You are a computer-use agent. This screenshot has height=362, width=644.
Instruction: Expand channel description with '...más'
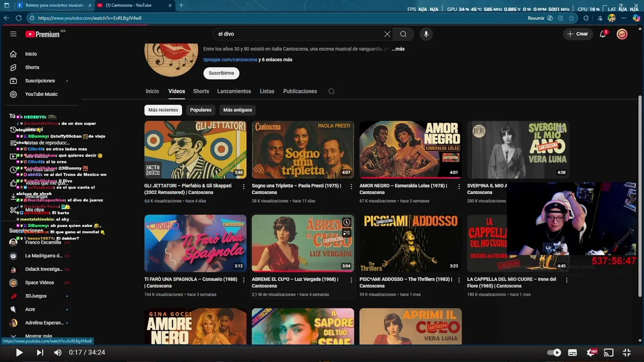[398, 49]
